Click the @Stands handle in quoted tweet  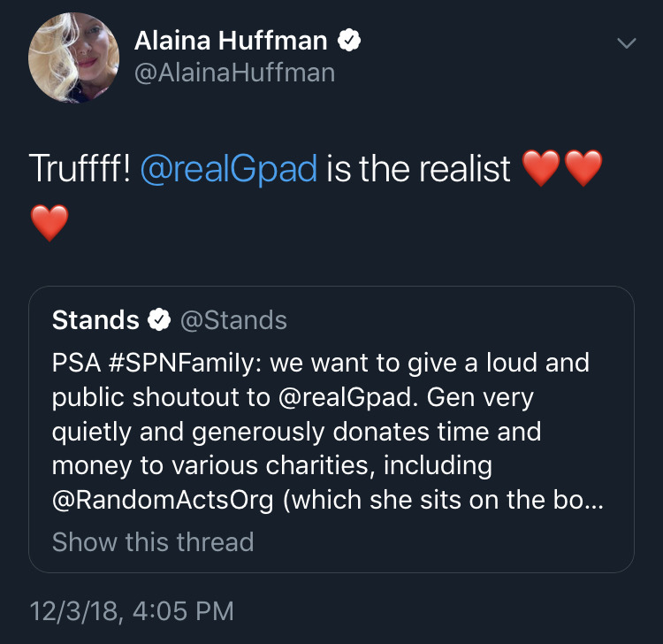[233, 320]
